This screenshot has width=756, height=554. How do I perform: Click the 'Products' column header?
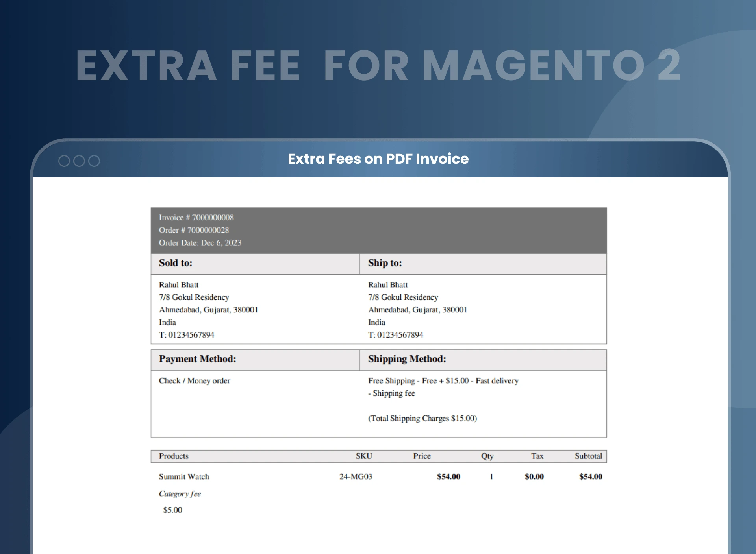pos(174,456)
